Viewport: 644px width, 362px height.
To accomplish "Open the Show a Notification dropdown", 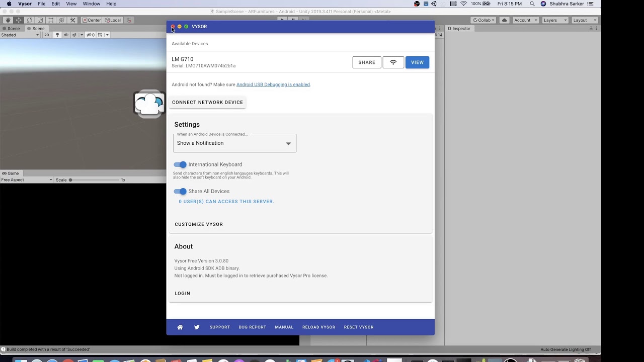I will pos(235,143).
